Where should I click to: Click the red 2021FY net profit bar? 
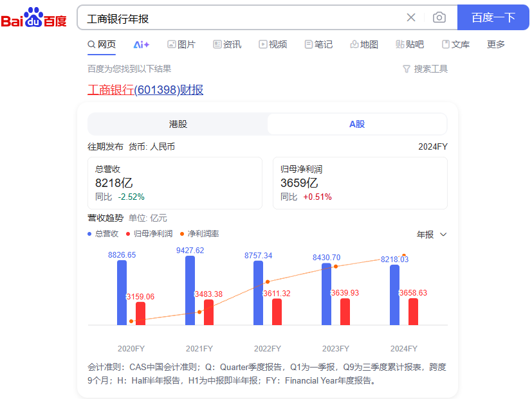208,312
